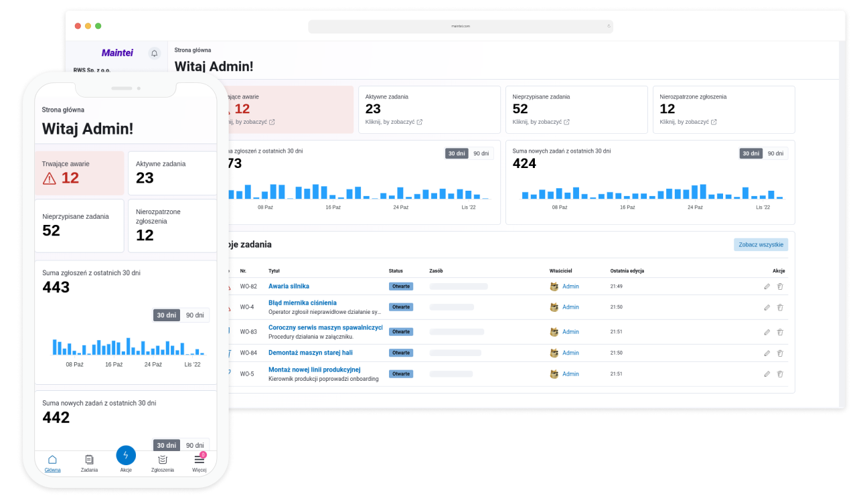Switch desktop new tasks chart to 90 dni
This screenshot has width=867, height=504.
tap(775, 153)
